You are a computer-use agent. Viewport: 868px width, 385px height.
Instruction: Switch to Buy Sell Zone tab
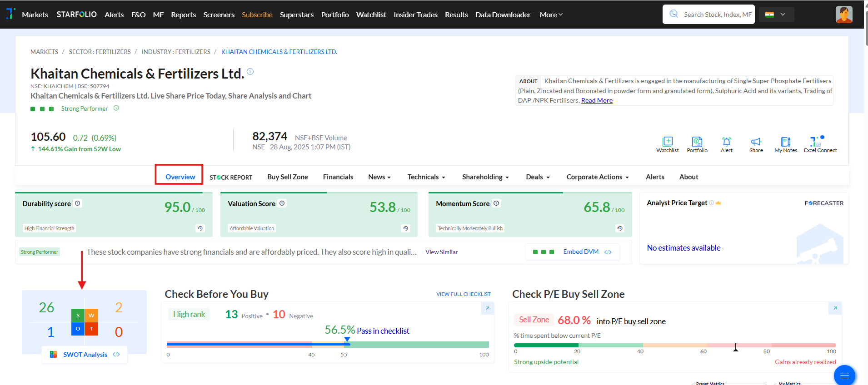(288, 177)
